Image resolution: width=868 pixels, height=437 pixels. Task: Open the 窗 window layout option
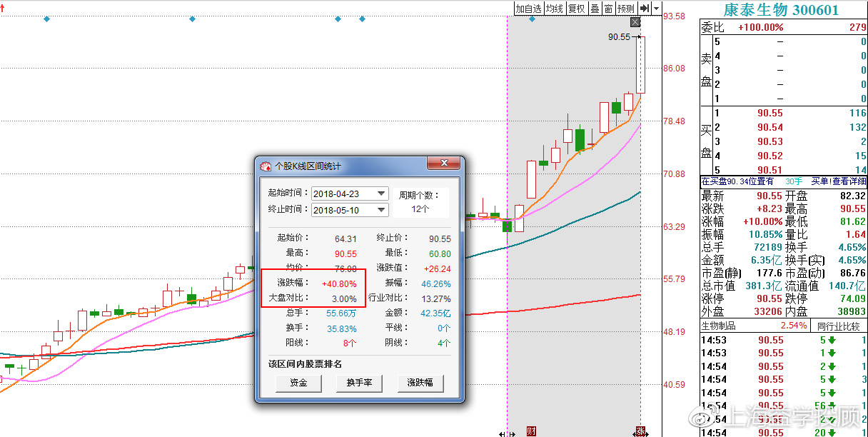tap(608, 9)
